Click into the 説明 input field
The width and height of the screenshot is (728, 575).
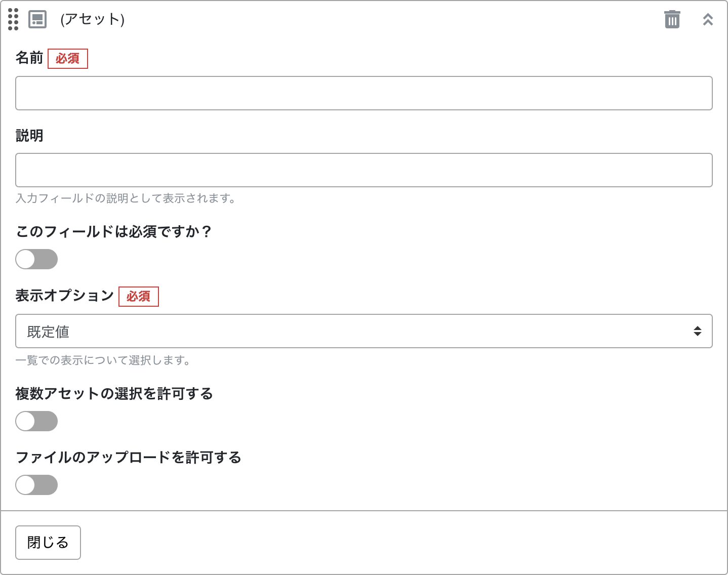(363, 170)
